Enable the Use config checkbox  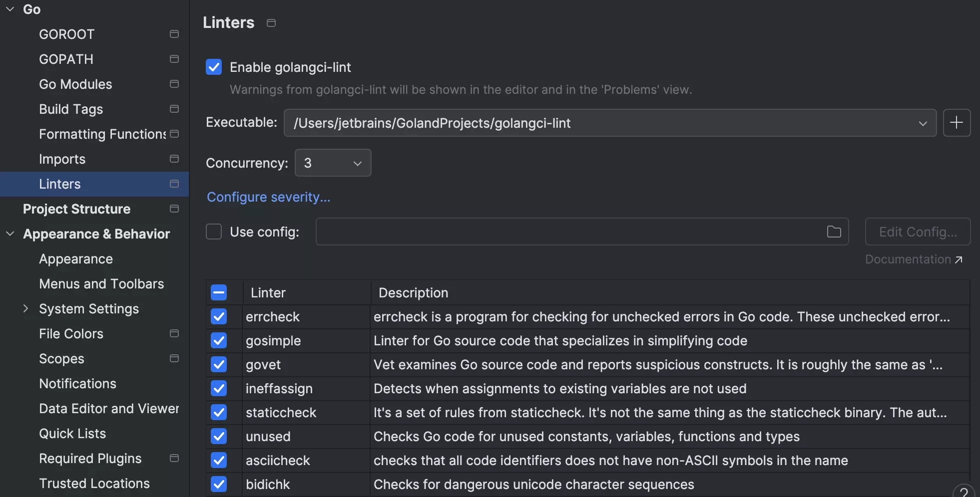pos(214,232)
